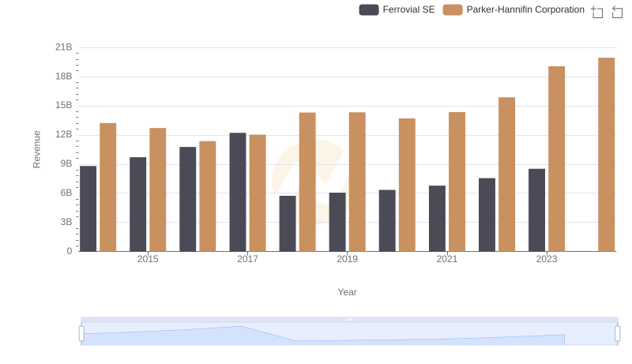Click the Ferrovial SE bar for 2017

point(238,192)
